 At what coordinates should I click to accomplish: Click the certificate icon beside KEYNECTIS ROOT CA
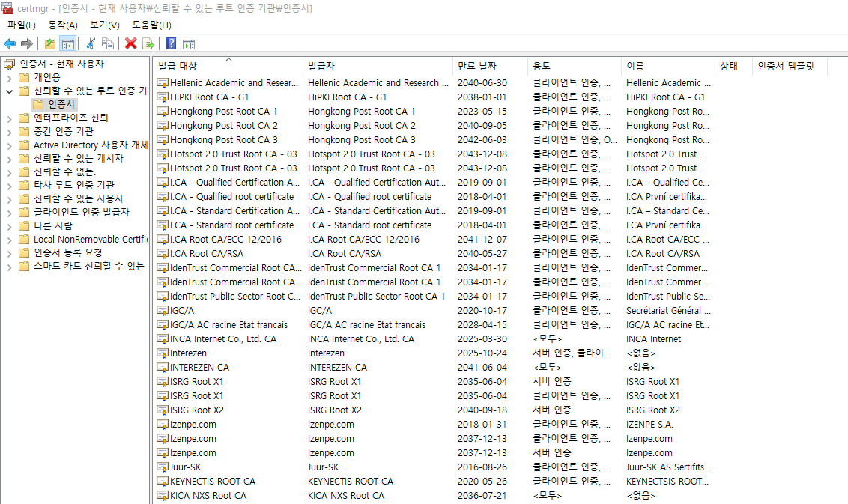163,482
